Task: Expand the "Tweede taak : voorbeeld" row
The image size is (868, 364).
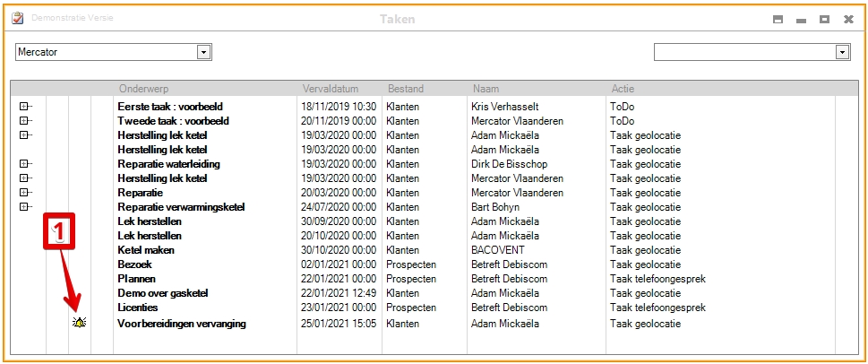Action: click(23, 121)
